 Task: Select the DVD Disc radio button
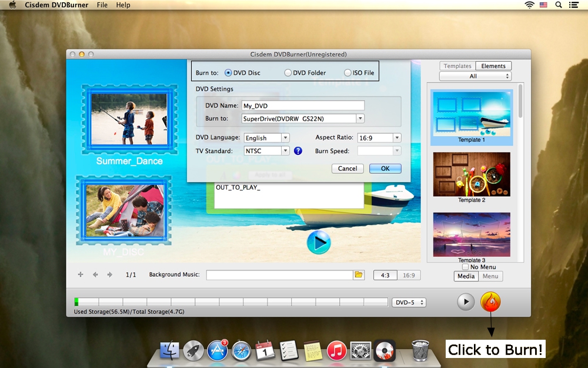click(x=228, y=73)
